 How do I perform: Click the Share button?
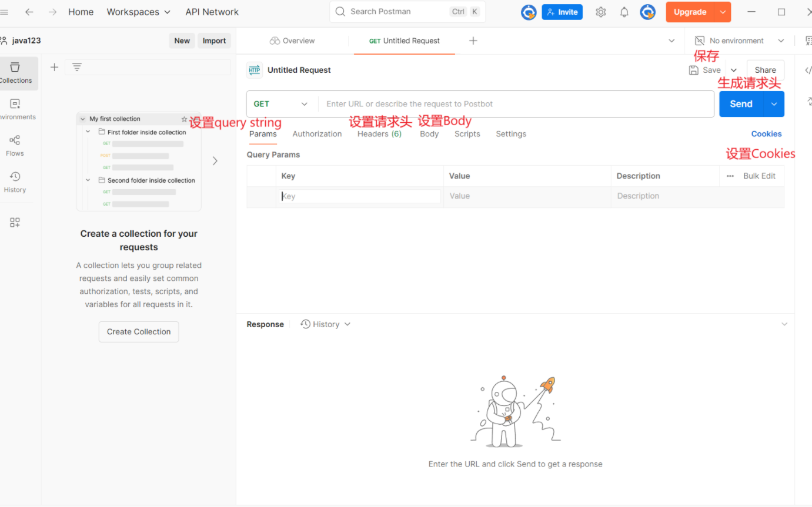click(x=766, y=70)
